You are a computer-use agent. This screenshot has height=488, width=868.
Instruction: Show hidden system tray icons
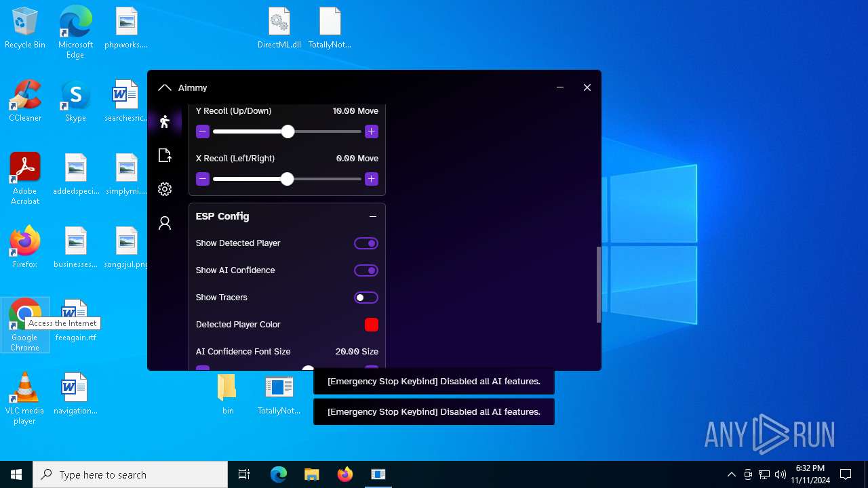pos(731,474)
